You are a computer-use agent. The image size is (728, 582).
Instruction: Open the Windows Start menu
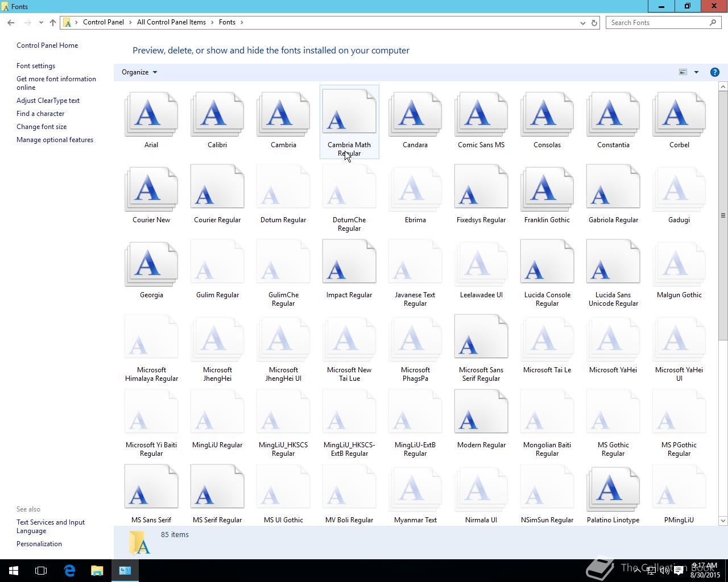[x=14, y=571]
